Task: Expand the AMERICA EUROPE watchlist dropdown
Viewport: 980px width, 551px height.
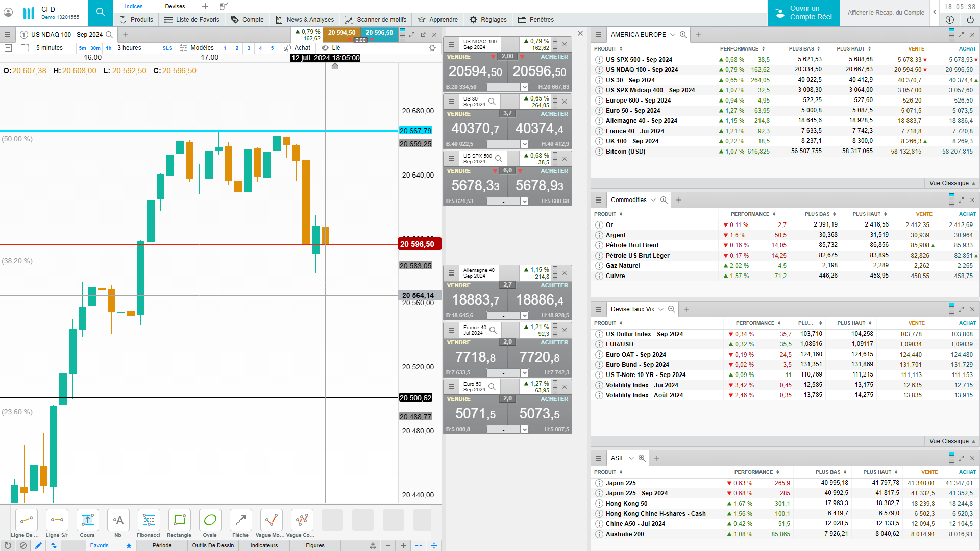Action: click(x=673, y=35)
